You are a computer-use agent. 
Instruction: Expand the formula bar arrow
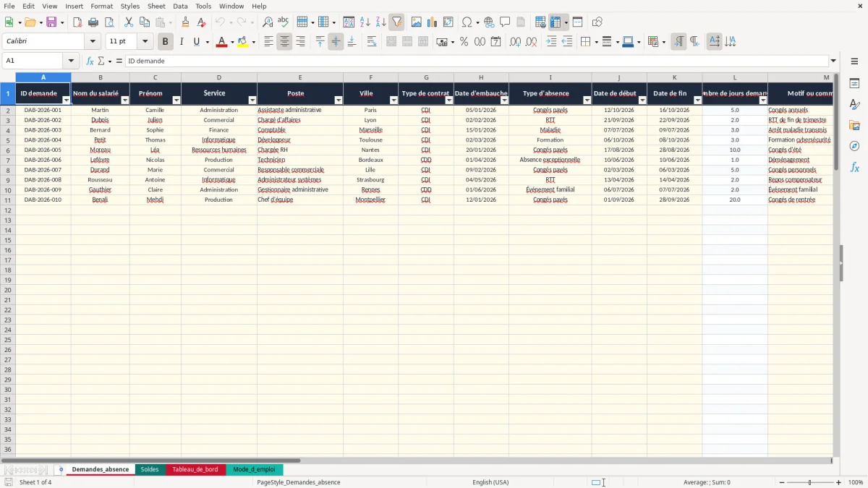833,61
